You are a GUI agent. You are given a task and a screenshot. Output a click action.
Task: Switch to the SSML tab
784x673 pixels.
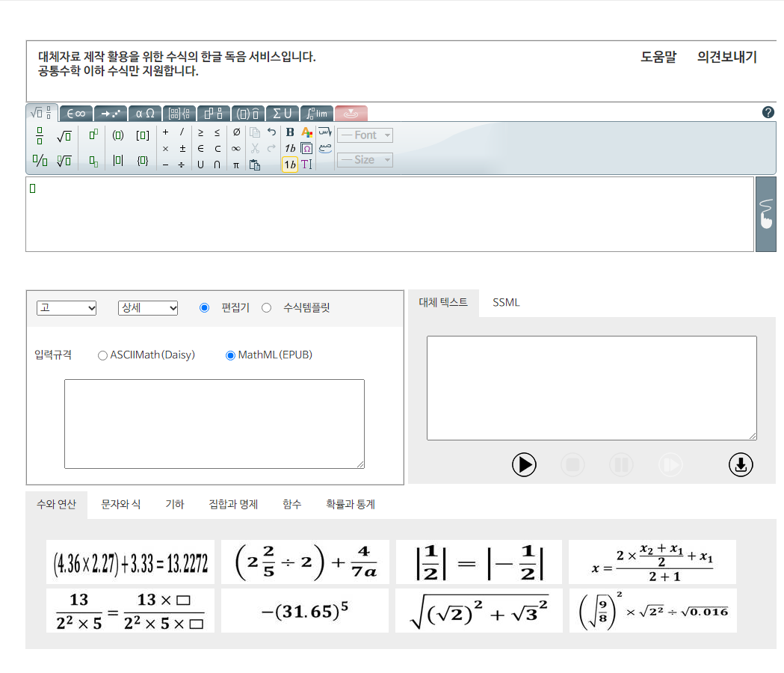point(506,303)
